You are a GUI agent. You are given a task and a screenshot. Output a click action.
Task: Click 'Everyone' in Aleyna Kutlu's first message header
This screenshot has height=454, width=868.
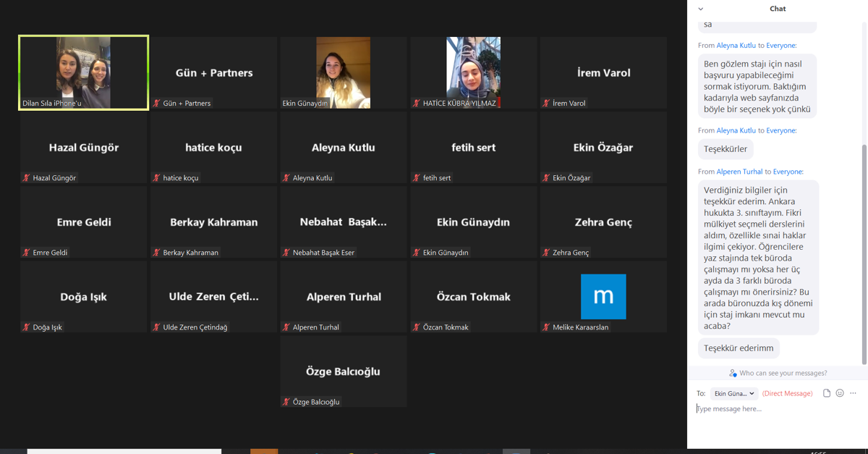(780, 46)
